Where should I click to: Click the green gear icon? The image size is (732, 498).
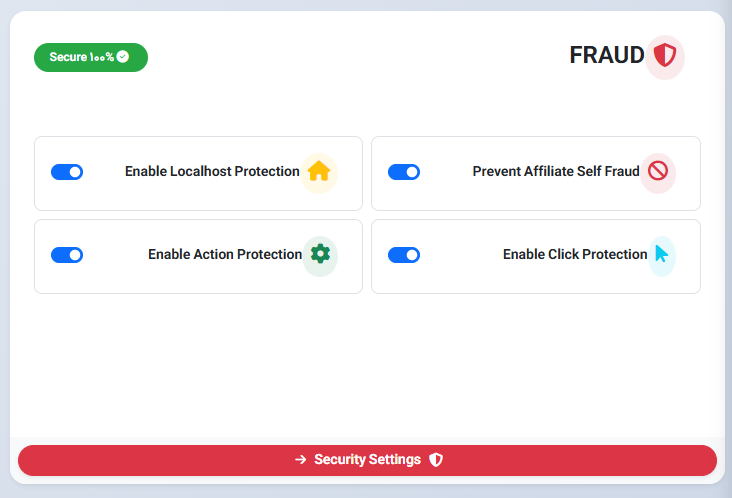click(x=320, y=254)
